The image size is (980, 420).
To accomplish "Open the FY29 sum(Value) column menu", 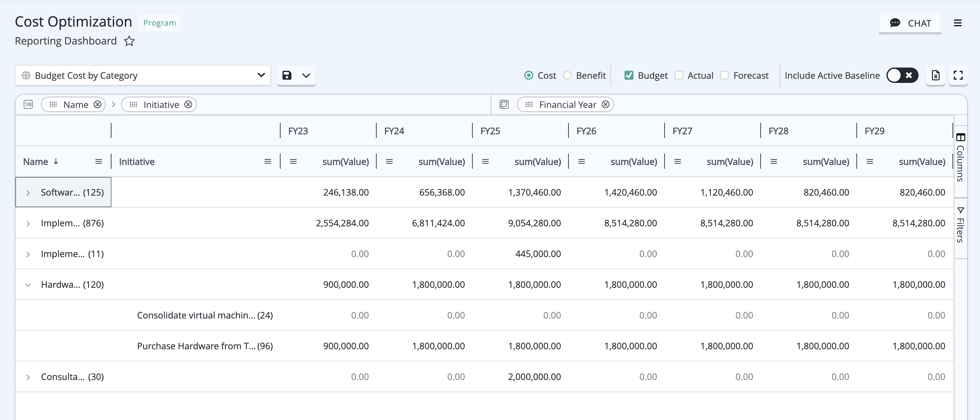I will 870,162.
